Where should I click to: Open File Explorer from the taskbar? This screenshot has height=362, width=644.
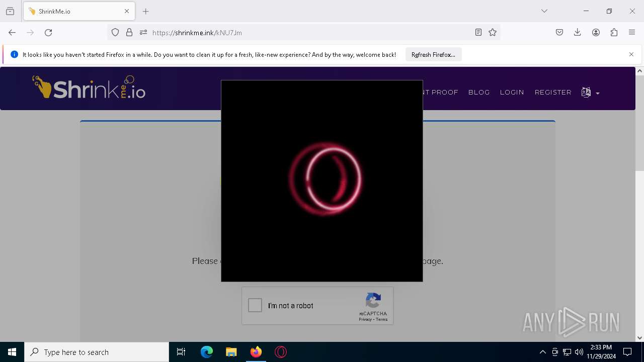click(x=231, y=352)
